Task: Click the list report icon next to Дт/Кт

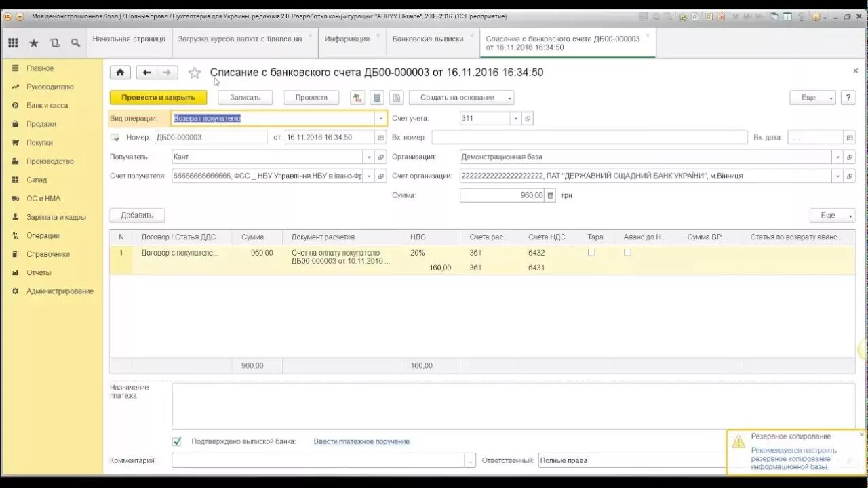Action: point(378,98)
